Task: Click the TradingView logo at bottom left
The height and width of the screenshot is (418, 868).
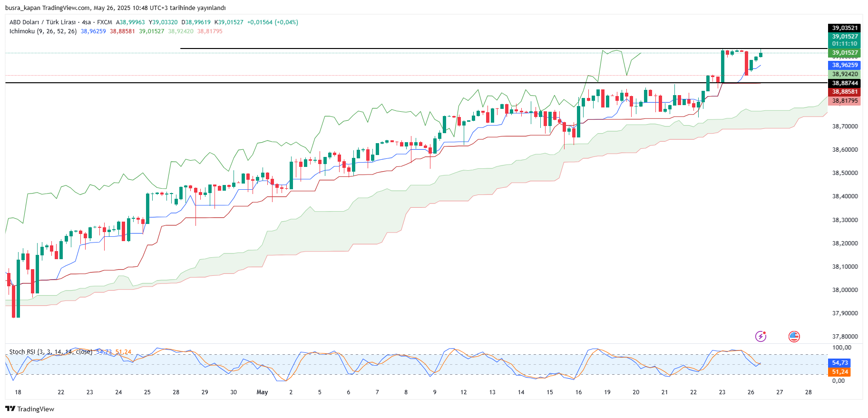Action: click(29, 409)
